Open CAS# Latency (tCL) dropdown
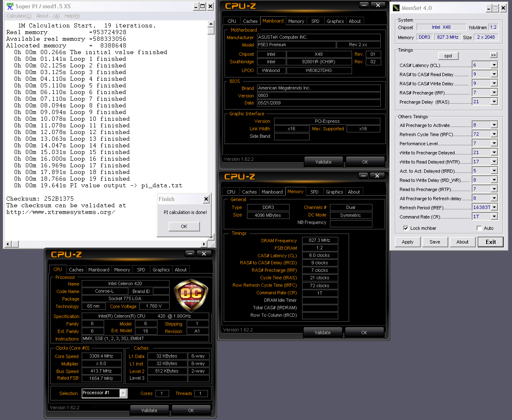The width and height of the screenshot is (512, 420). click(x=494, y=65)
